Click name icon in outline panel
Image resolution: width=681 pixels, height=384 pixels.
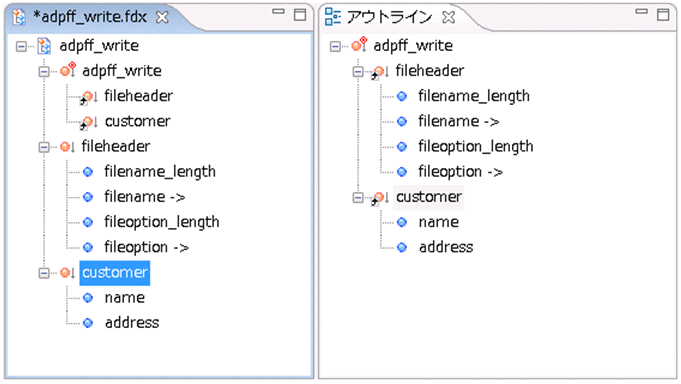tap(402, 222)
